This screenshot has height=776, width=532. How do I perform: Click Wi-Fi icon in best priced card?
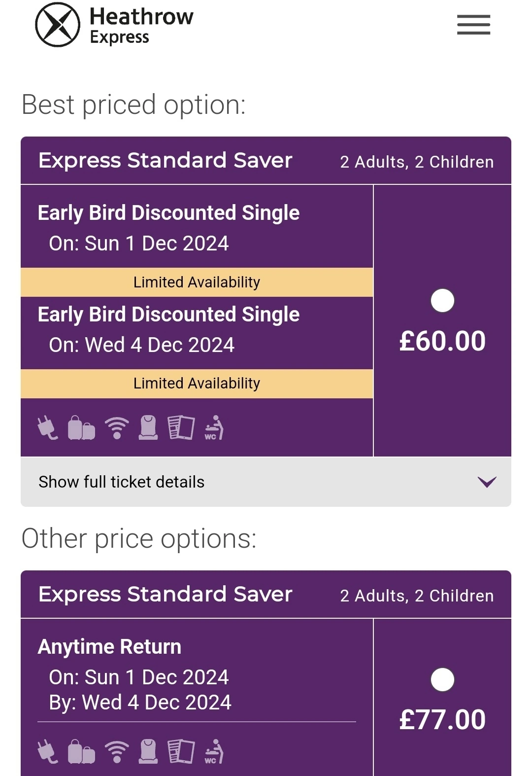pos(117,427)
